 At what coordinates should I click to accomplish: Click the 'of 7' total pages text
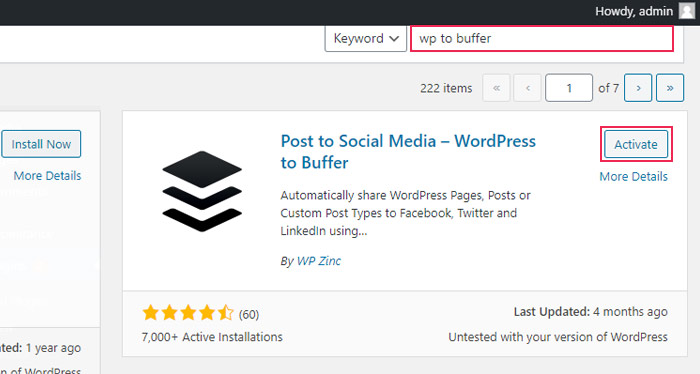[x=608, y=88]
